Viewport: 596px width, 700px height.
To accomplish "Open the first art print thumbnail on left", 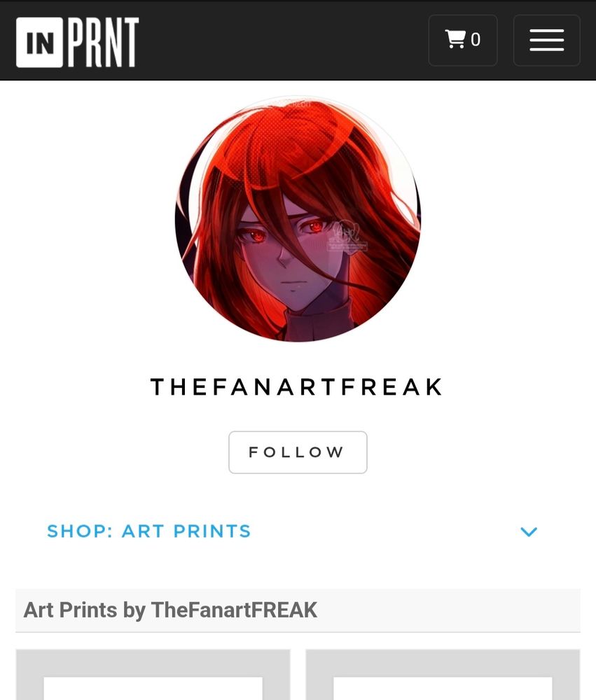I will click(x=153, y=675).
